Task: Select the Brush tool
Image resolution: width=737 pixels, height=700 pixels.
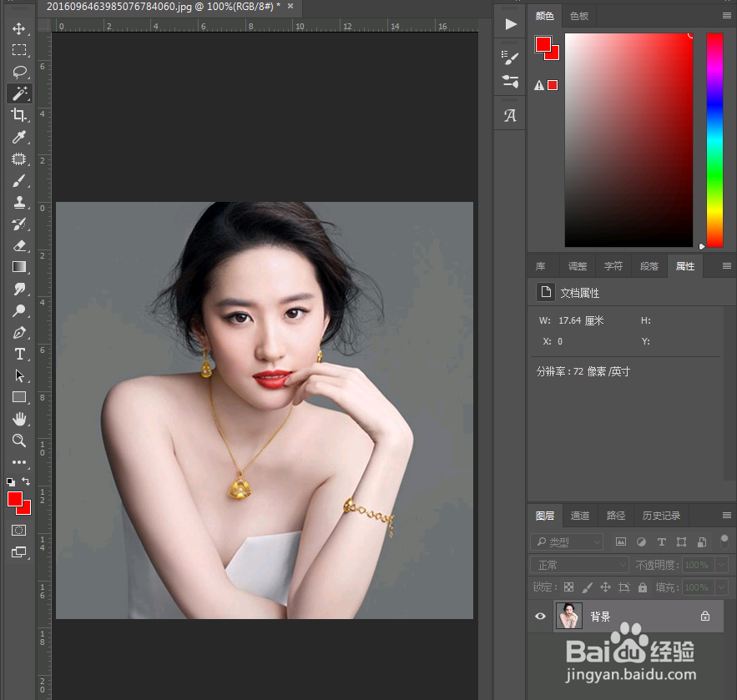Action: pos(19,180)
